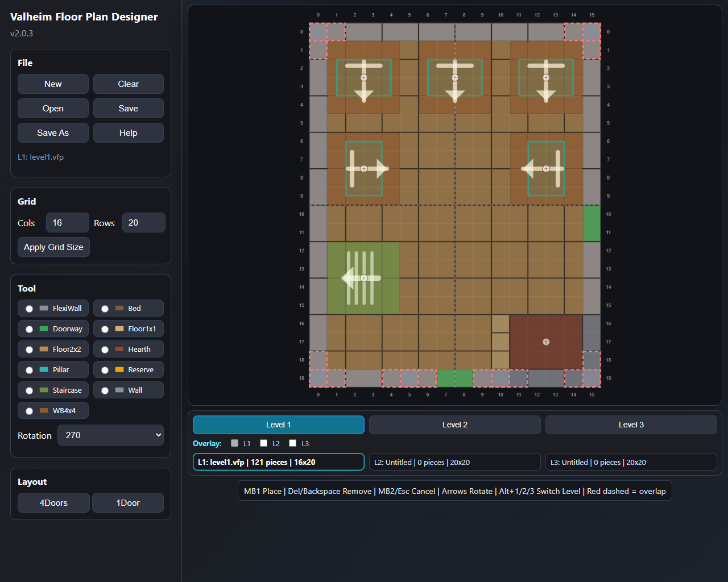Switch to the Level 2 tab
The width and height of the screenshot is (728, 582).
(x=455, y=425)
